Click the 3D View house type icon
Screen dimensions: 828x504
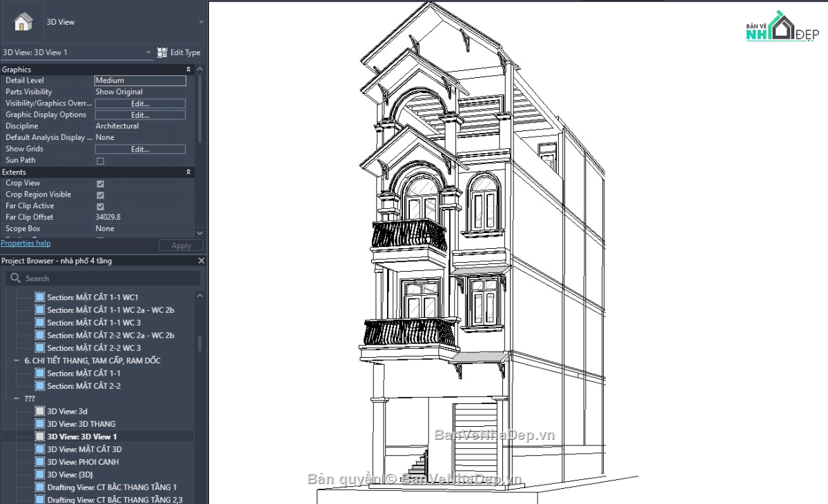[23, 22]
